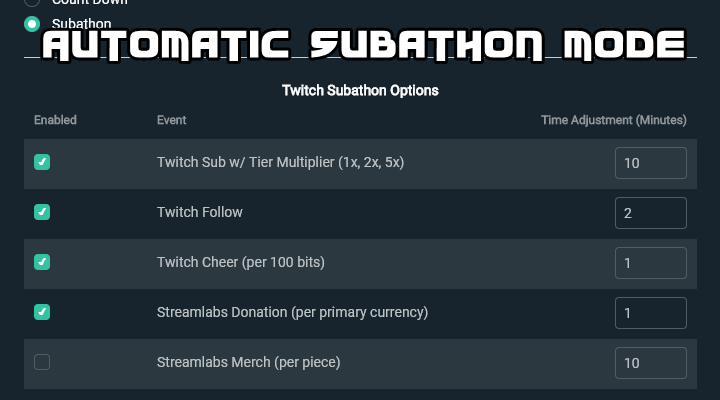Select the Streamlabs Donation time adjustment box

(x=651, y=313)
